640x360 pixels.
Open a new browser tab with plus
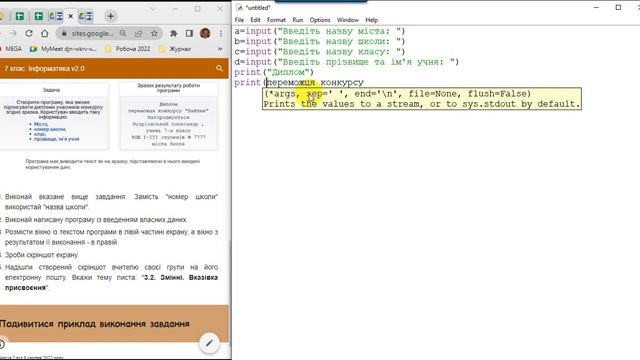[110, 16]
